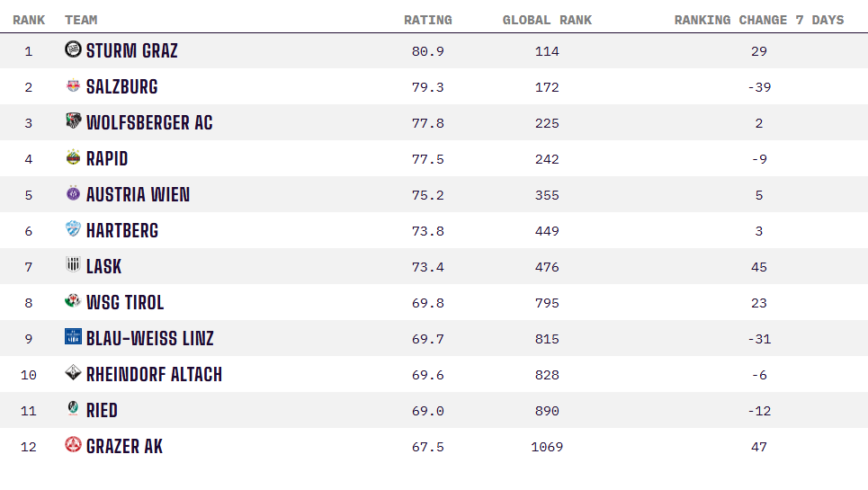The width and height of the screenshot is (868, 490).
Task: Sort by the Team column header
Action: point(81,20)
